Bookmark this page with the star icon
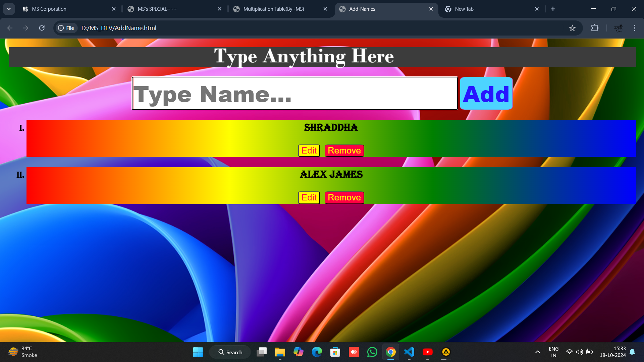This screenshot has width=644, height=362. click(x=572, y=28)
